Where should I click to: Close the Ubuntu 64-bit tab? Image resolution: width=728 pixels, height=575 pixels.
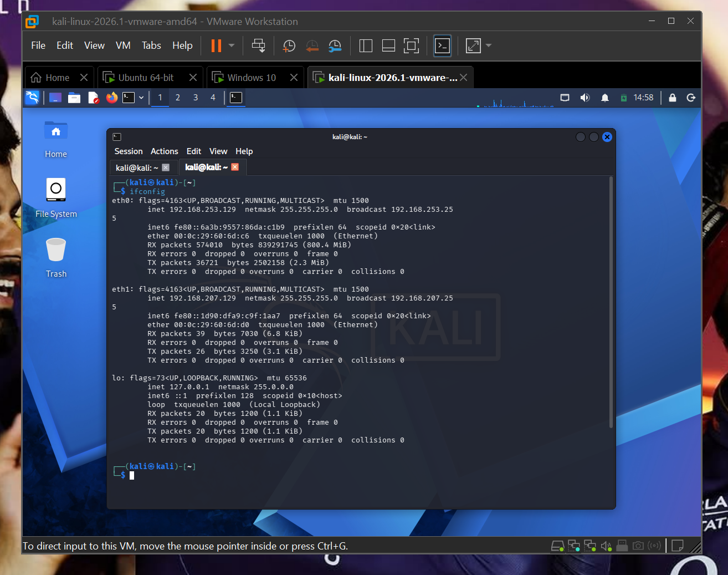193,78
